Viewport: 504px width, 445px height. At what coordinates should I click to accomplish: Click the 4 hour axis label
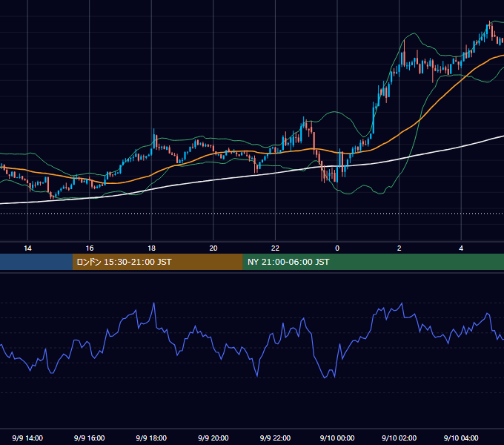click(461, 248)
